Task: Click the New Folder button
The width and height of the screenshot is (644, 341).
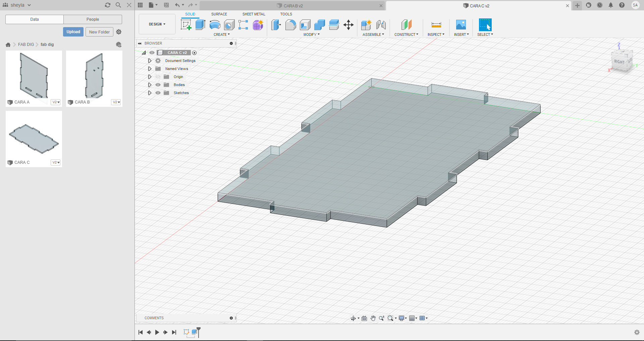Action: pyautogui.click(x=99, y=32)
